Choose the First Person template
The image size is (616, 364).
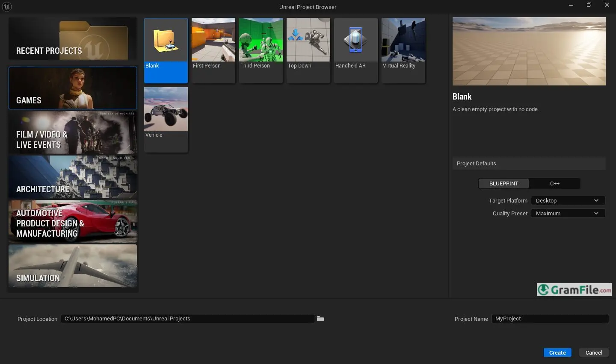(213, 50)
